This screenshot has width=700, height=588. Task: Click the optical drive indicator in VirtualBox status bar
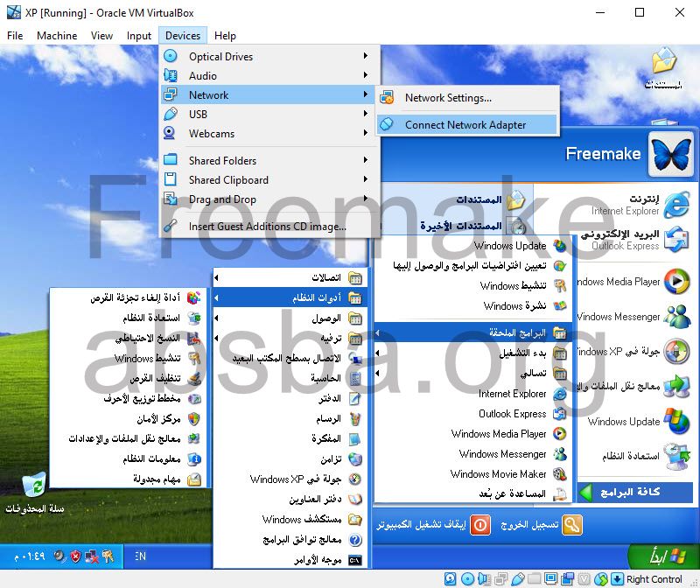pos(467,579)
